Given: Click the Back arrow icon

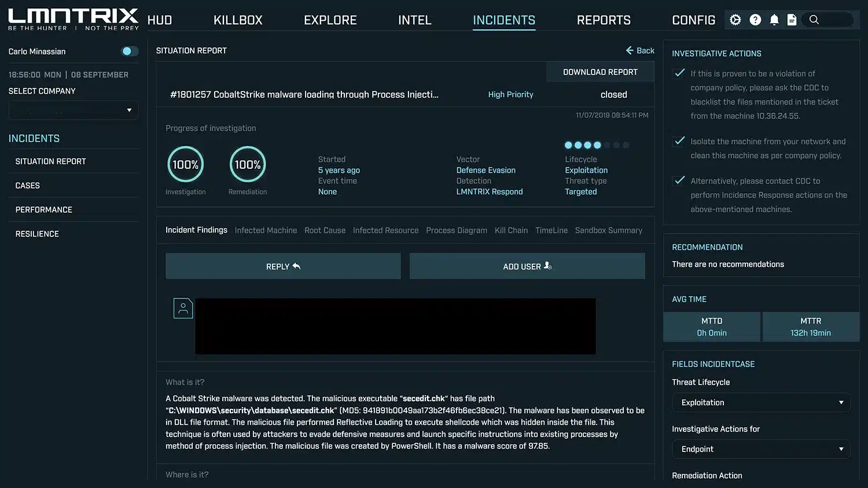Looking at the screenshot, I should pyautogui.click(x=630, y=50).
